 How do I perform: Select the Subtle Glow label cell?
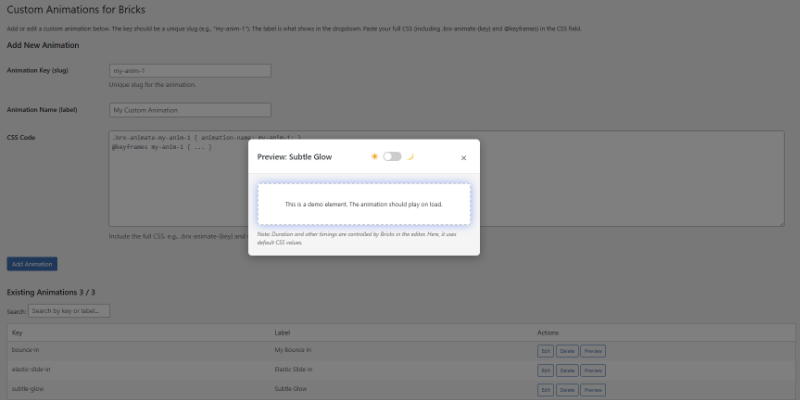pyautogui.click(x=291, y=389)
